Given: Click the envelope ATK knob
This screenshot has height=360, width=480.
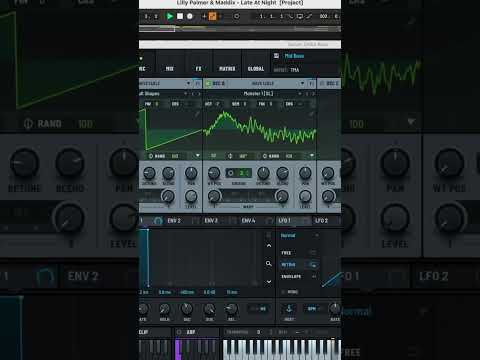Looking at the screenshot, I should [x=143, y=309].
